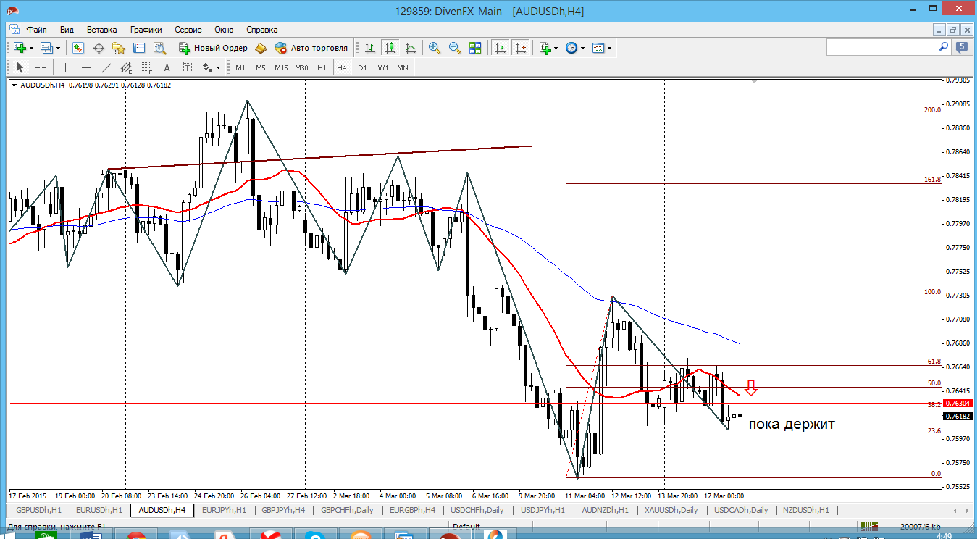Select the Horizontal Line drawing tool

(x=86, y=67)
